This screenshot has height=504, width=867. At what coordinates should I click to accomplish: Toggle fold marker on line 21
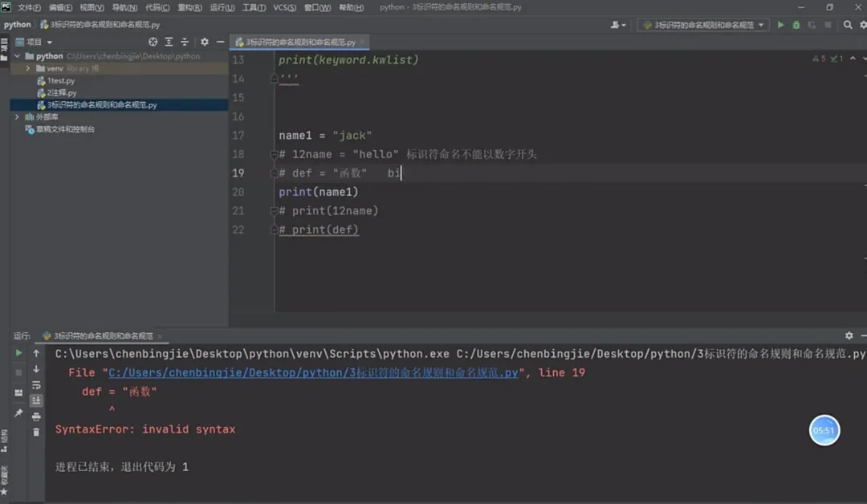click(274, 210)
